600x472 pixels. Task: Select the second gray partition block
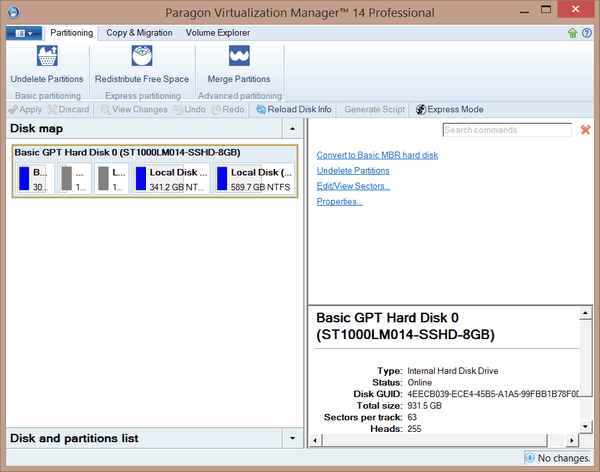coord(75,179)
